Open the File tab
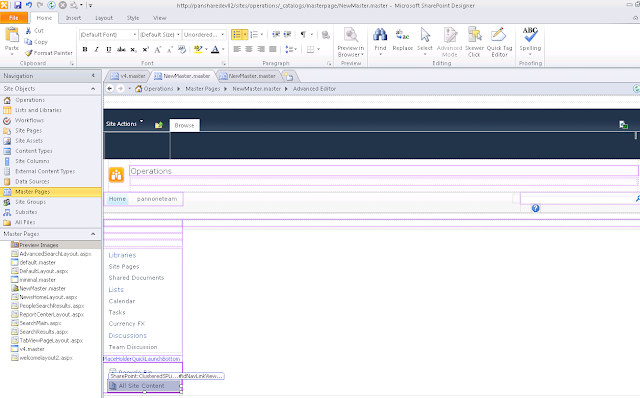This screenshot has height=398, width=640. 14,18
